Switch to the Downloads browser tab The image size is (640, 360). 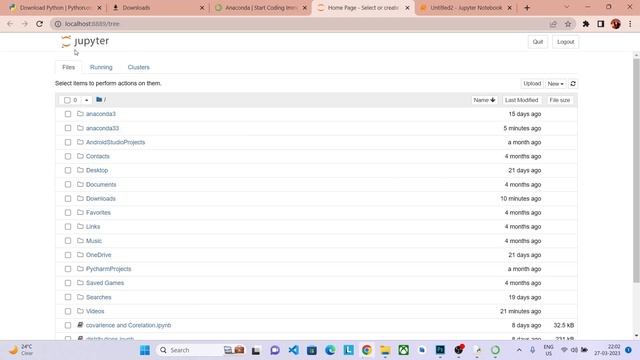[x=158, y=8]
